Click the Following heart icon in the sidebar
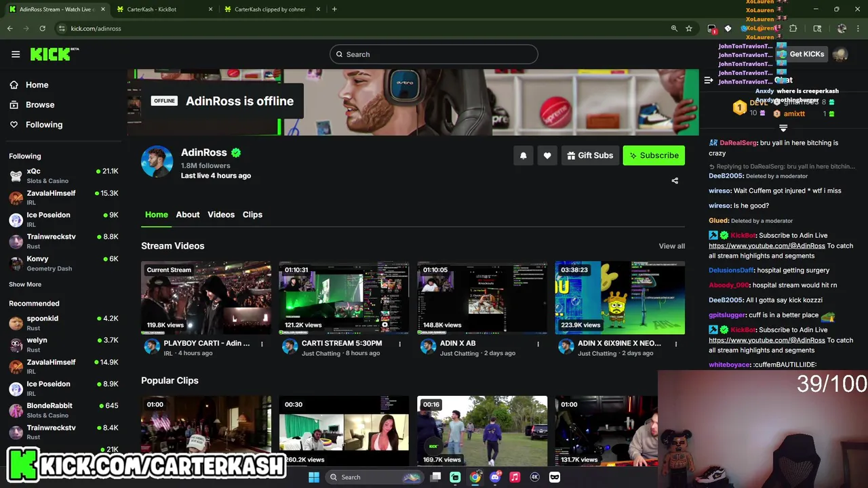 pyautogui.click(x=14, y=125)
